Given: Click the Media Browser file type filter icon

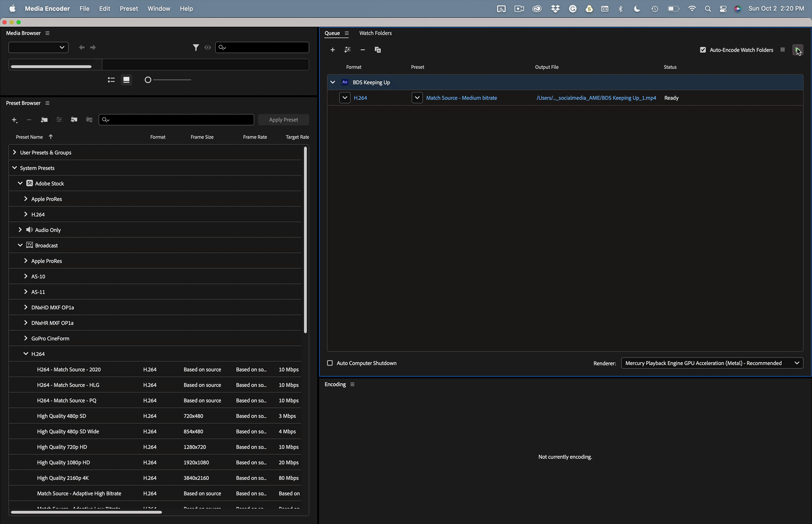Looking at the screenshot, I should (196, 47).
